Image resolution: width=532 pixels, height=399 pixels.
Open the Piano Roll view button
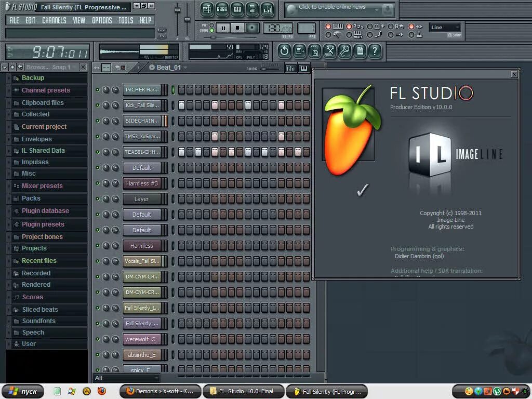(237, 9)
